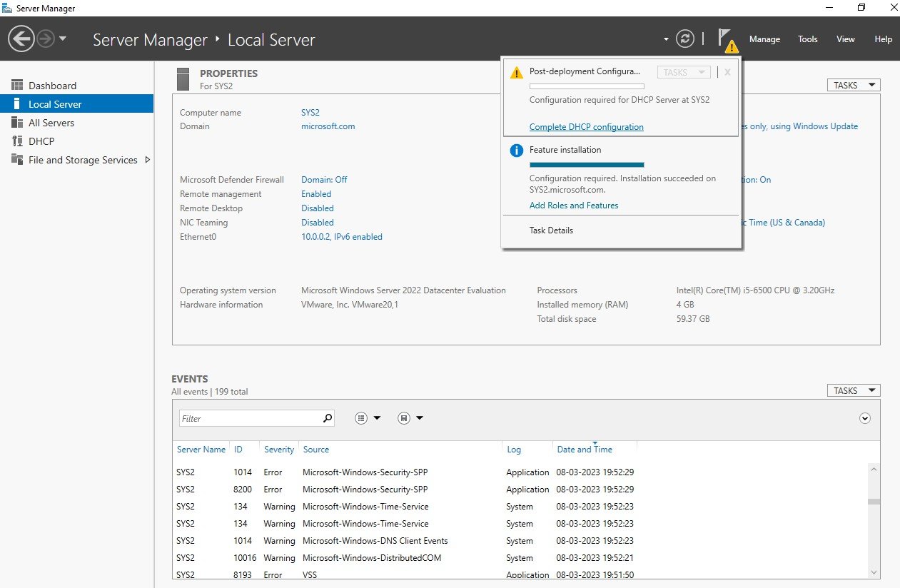Select the DHCP role in the sidebar
Viewport: 900px width, 588px height.
41,141
